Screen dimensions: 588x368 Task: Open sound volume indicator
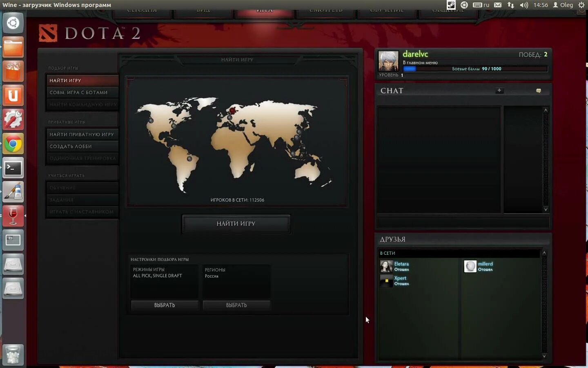pos(524,5)
